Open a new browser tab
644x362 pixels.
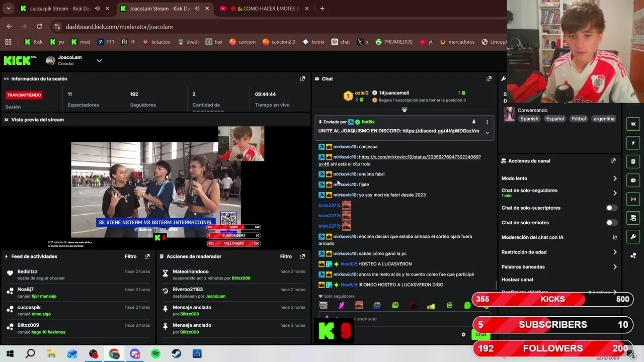pyautogui.click(x=323, y=9)
